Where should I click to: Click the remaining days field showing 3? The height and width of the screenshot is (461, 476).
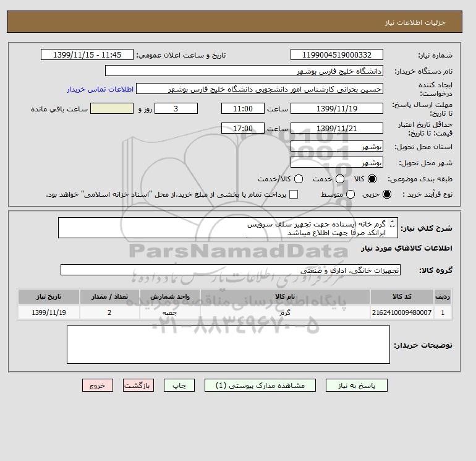pyautogui.click(x=176, y=108)
